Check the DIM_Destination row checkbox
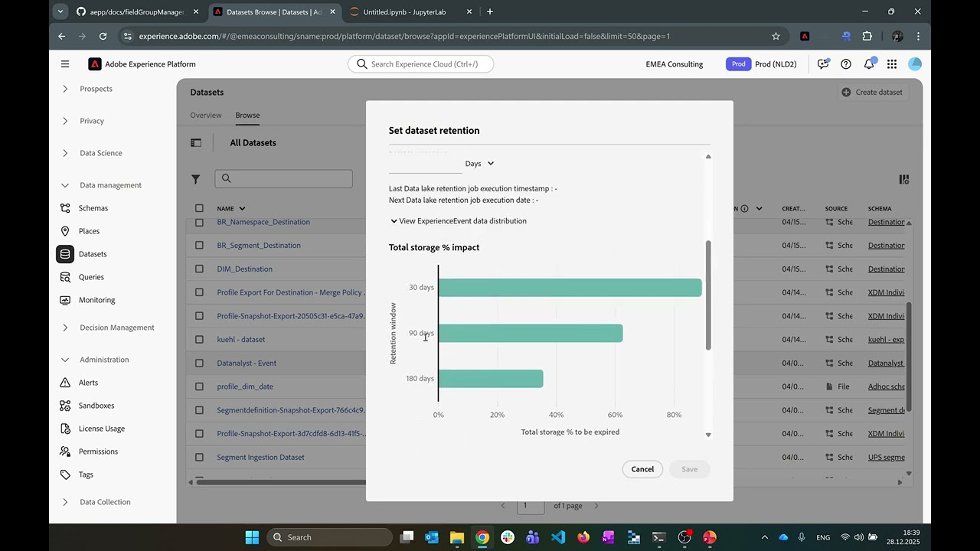Screen dimensions: 980x551 [x=199, y=269]
